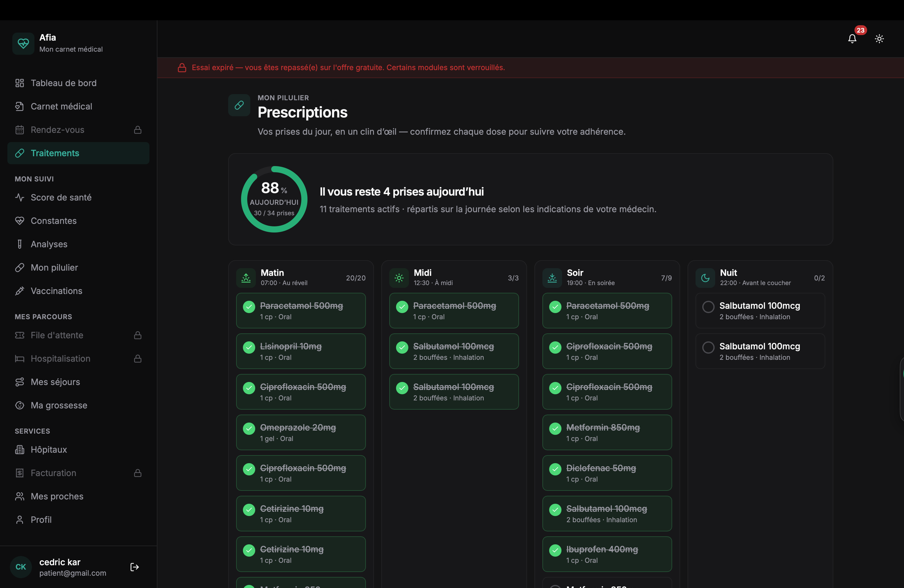Viewport: 904px width, 588px height.
Task: Click the lock icon beside Rendez-vous
Action: click(x=138, y=130)
